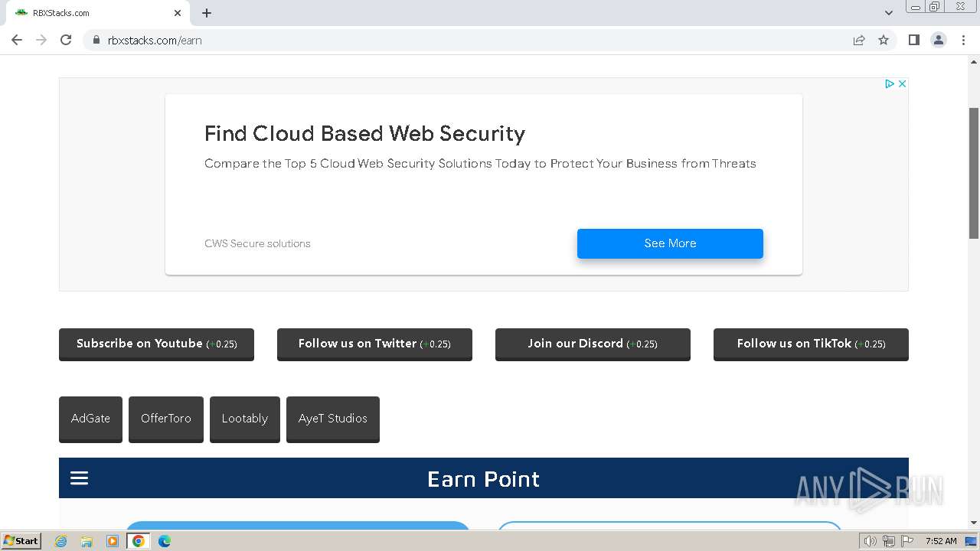The image size is (980, 551).
Task: Open Microsoft Edge from taskbar
Action: coord(165,541)
